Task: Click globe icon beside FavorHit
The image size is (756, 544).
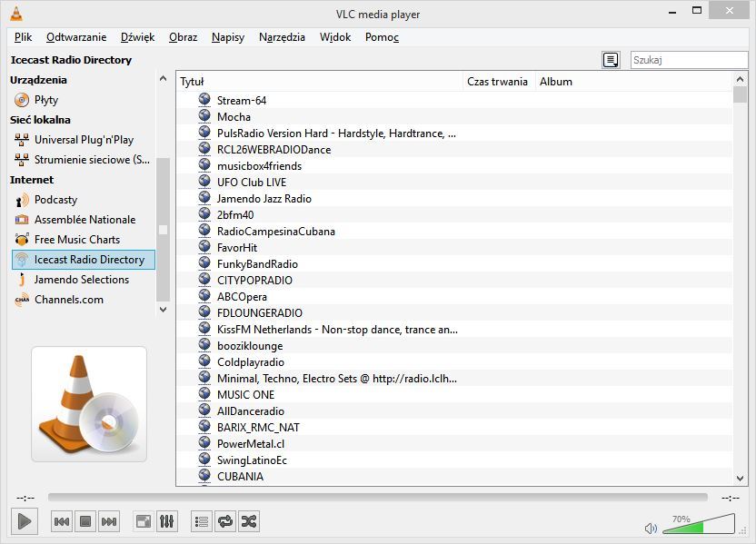Action: [204, 247]
